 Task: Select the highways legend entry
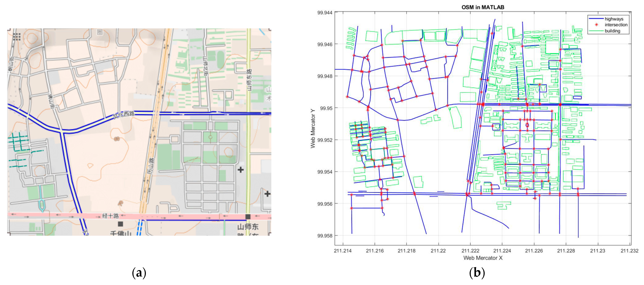click(614, 19)
